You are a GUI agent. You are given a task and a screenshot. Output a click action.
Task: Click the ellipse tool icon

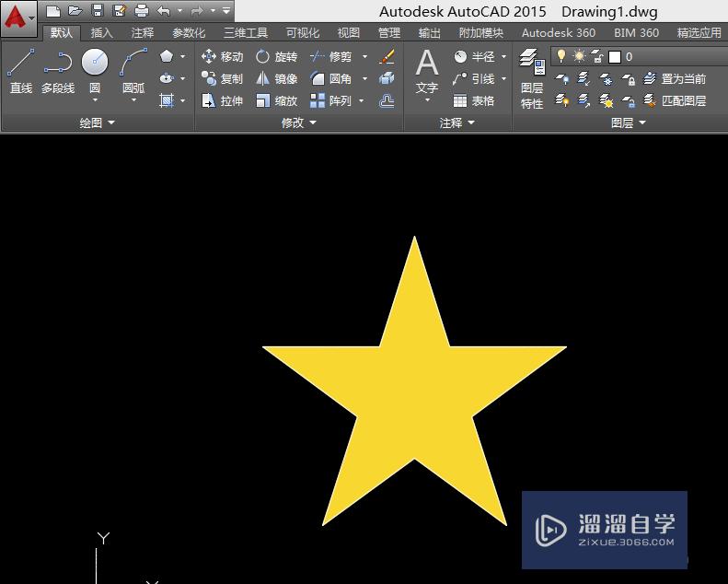167,78
